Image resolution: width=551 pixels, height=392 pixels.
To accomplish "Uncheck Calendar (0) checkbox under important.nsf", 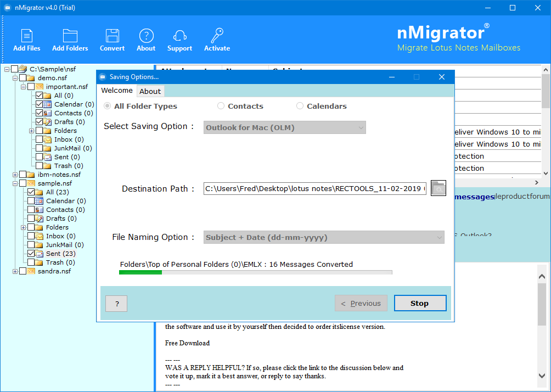I will click(x=40, y=104).
